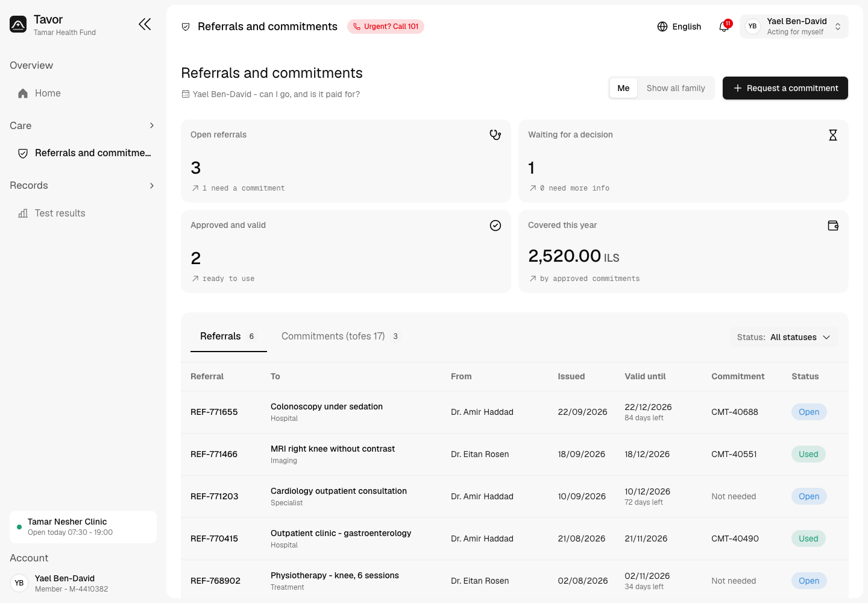Click the Urgent? Call 101 badge
Screen dimensions: 868x603
pos(386,27)
